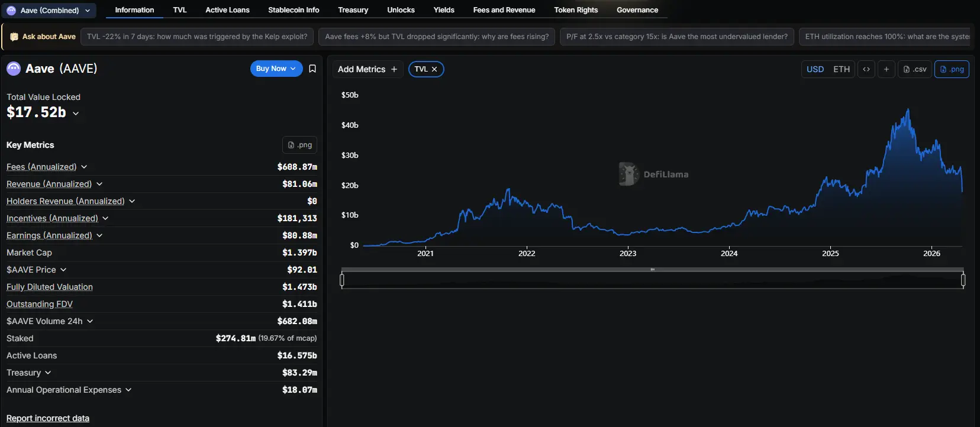Screen dimensions: 980x427
Task: Remove the TVL metric chip
Action: coord(434,69)
